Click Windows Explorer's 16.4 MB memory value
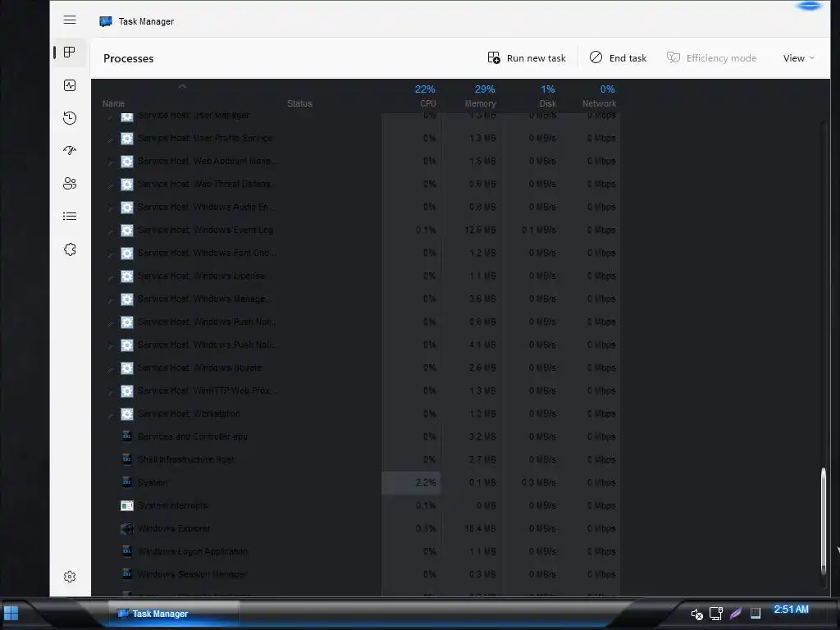The height and width of the screenshot is (630, 840). click(x=480, y=529)
